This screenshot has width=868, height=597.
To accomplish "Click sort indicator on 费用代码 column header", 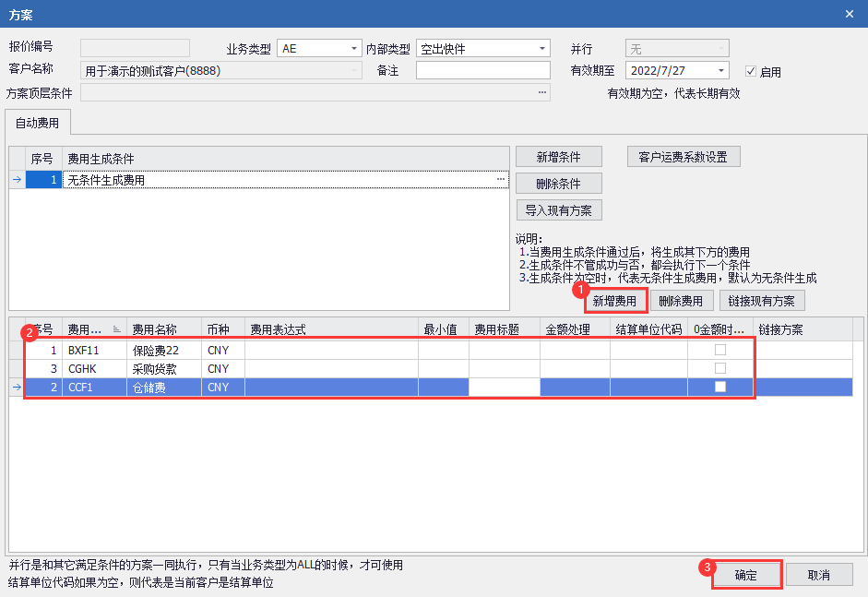I will (117, 329).
